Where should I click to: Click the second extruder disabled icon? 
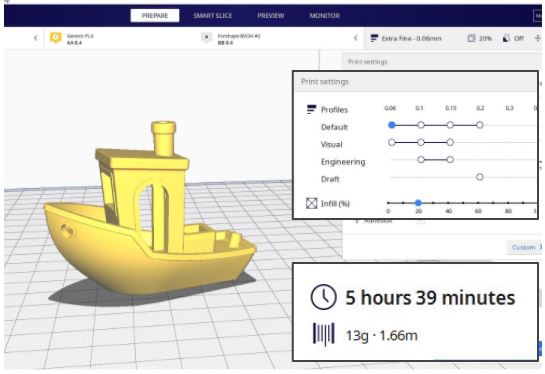pos(206,37)
